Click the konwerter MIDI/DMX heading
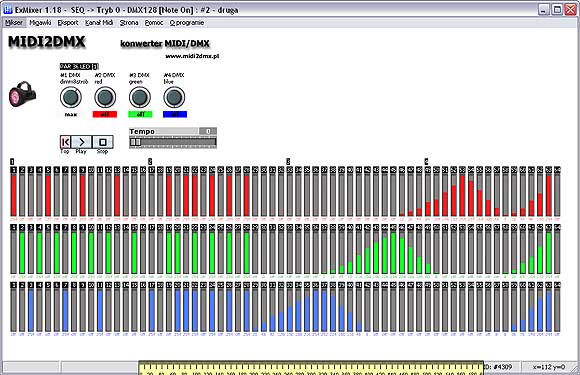This screenshot has height=375, width=580. (x=165, y=44)
